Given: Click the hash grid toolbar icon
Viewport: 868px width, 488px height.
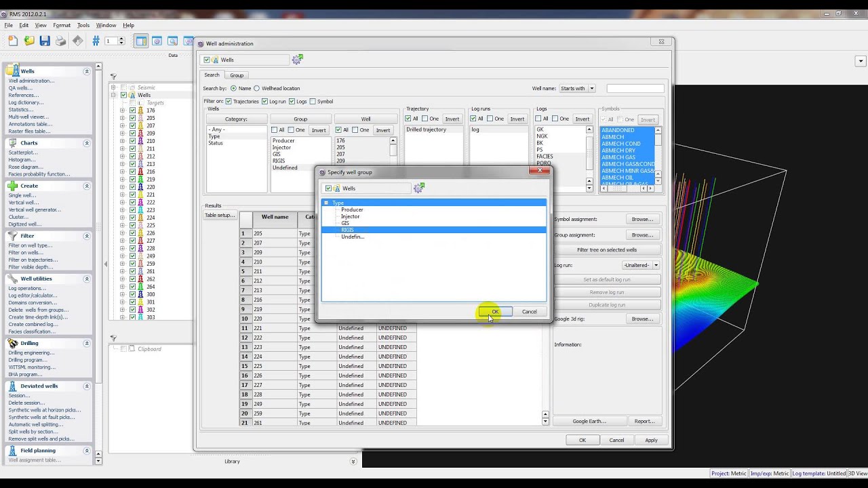Looking at the screenshot, I should click(x=96, y=41).
